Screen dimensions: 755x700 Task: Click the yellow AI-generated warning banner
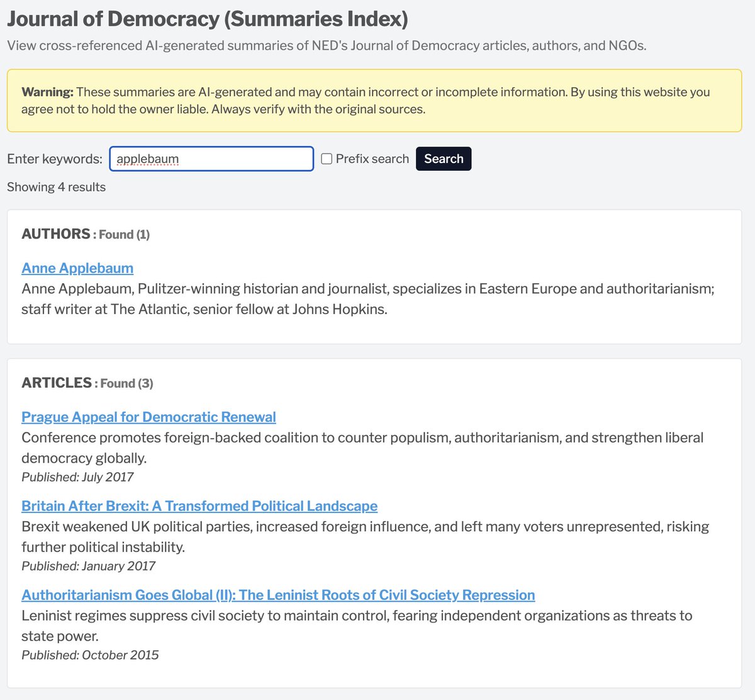[x=374, y=101]
